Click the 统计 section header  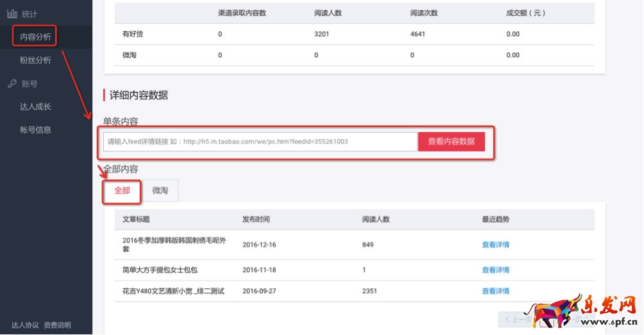pos(30,13)
